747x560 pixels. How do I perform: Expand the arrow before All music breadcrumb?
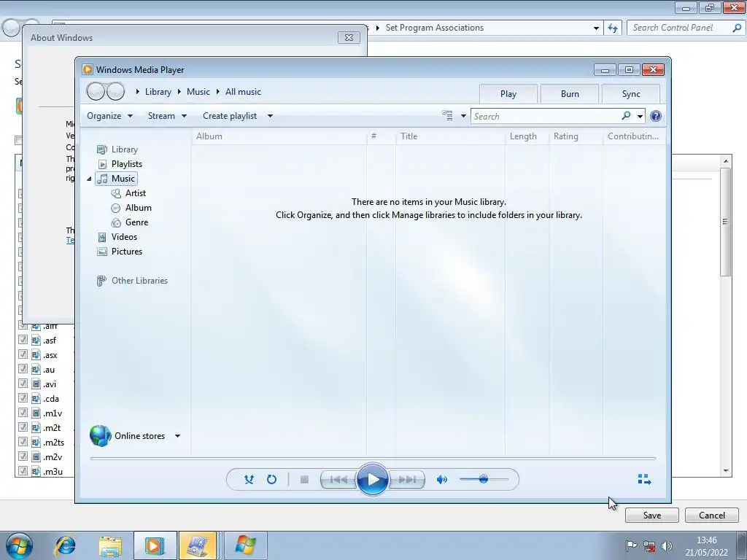coord(217,91)
